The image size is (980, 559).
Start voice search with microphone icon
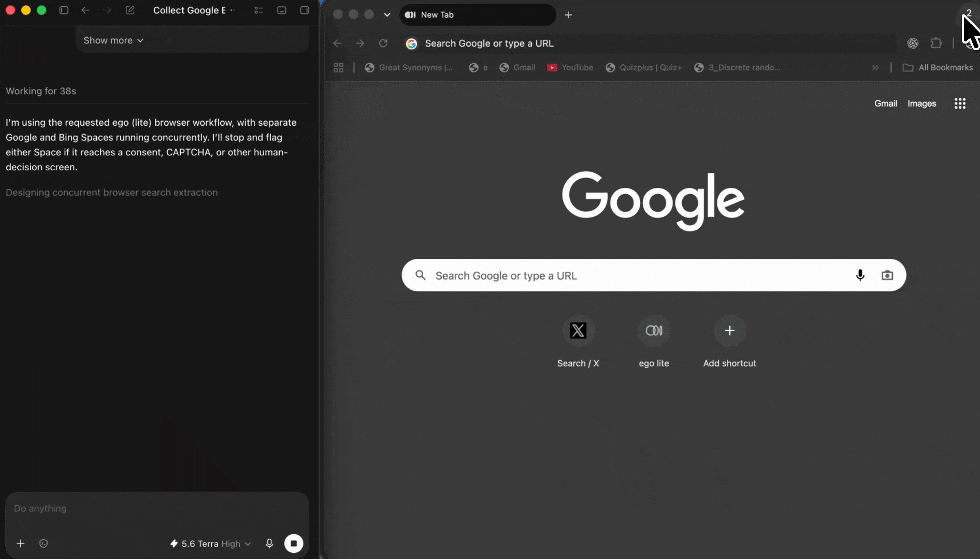click(x=860, y=275)
